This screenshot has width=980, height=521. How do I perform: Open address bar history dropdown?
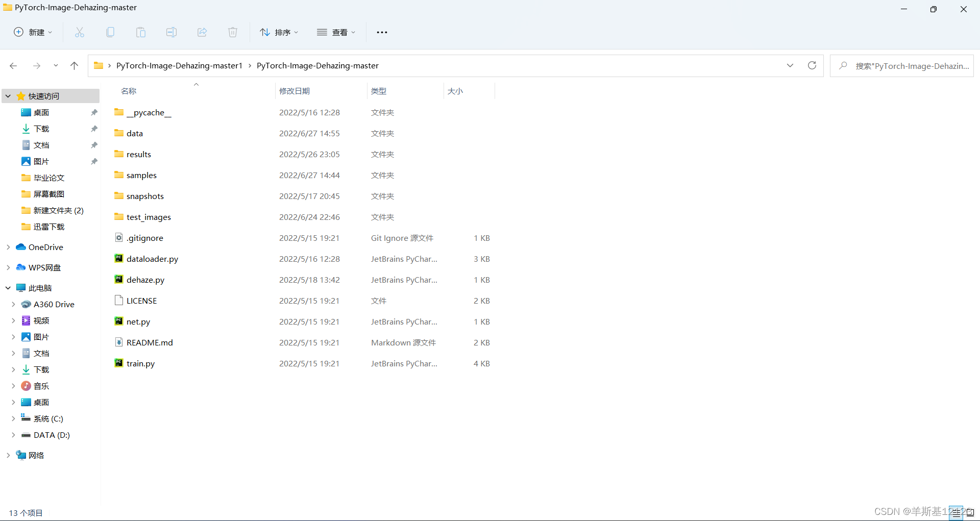pos(790,65)
